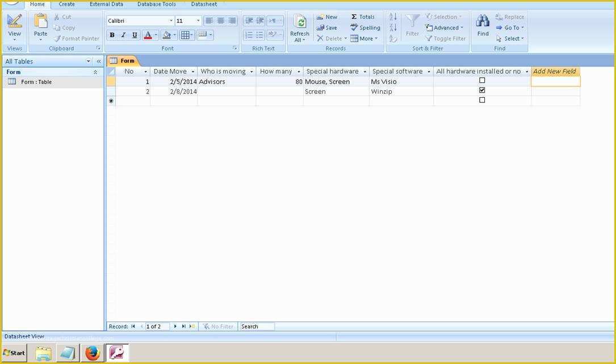Select Form : Table in navigation pane
The width and height of the screenshot is (616, 364).
point(36,82)
